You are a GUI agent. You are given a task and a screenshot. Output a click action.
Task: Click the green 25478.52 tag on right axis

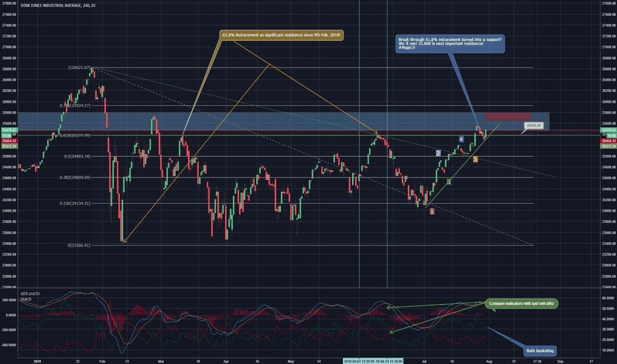click(x=608, y=130)
